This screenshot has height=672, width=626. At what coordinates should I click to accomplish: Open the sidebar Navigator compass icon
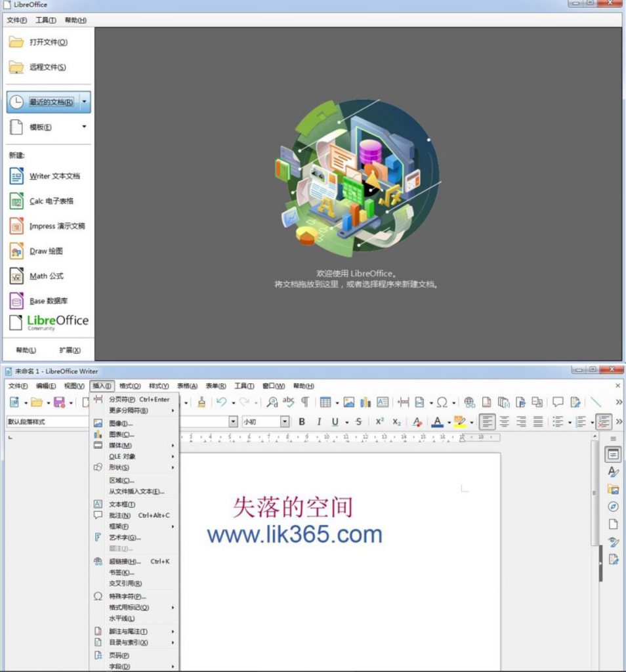pos(613,507)
